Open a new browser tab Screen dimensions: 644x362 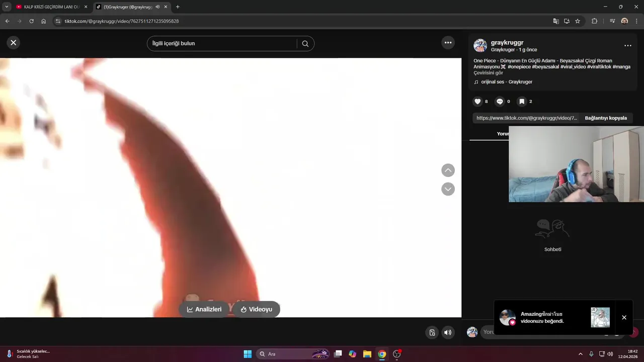(178, 7)
